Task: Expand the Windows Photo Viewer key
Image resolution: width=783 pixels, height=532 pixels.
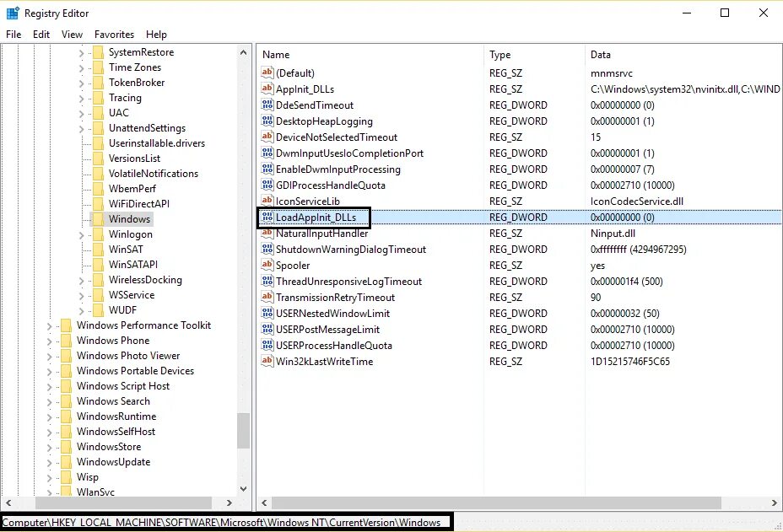Action: (x=49, y=357)
